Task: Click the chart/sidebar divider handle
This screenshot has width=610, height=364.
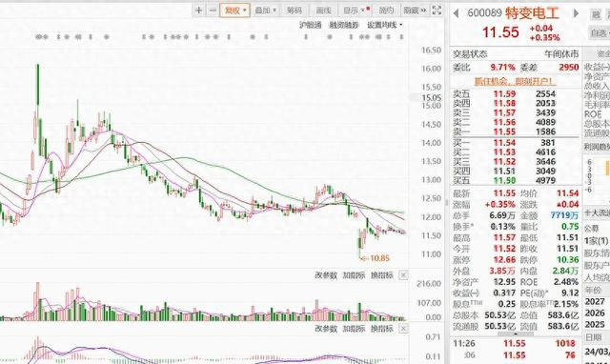Action: tap(447, 203)
